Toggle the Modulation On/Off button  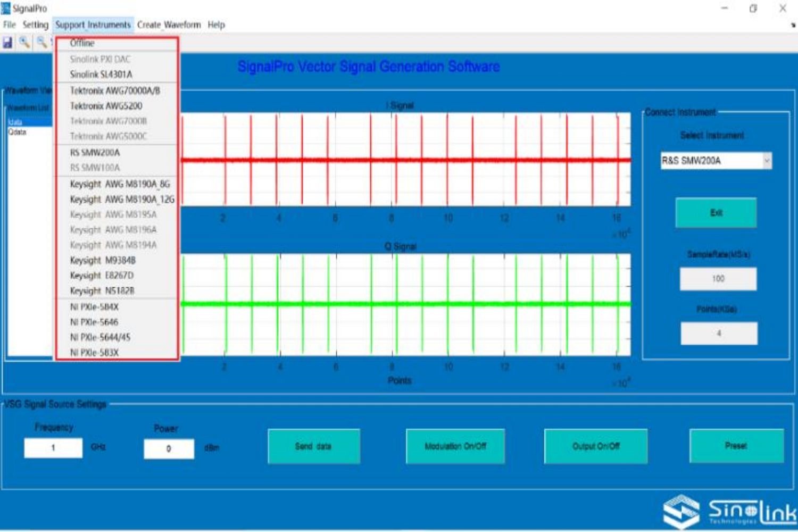click(x=455, y=446)
